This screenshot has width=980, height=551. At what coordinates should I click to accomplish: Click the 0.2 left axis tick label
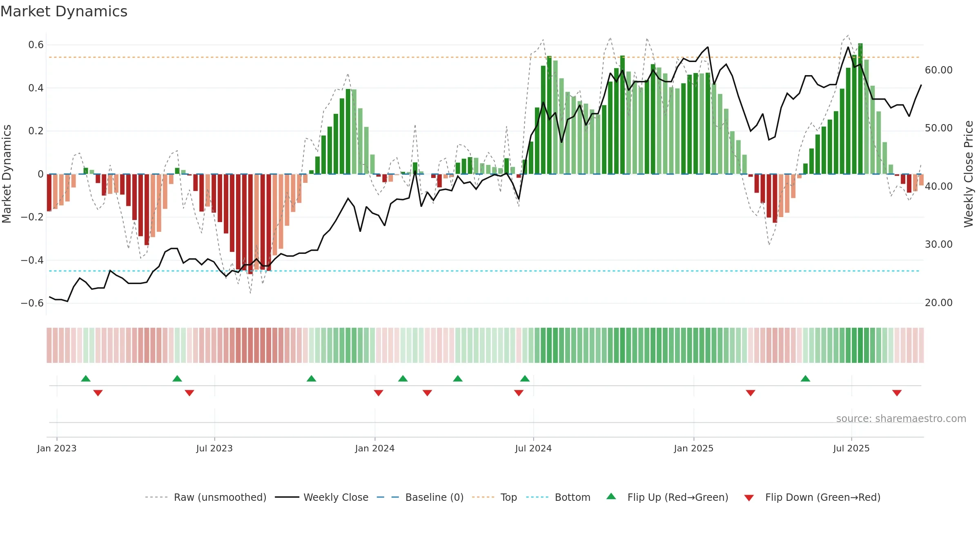coord(36,131)
